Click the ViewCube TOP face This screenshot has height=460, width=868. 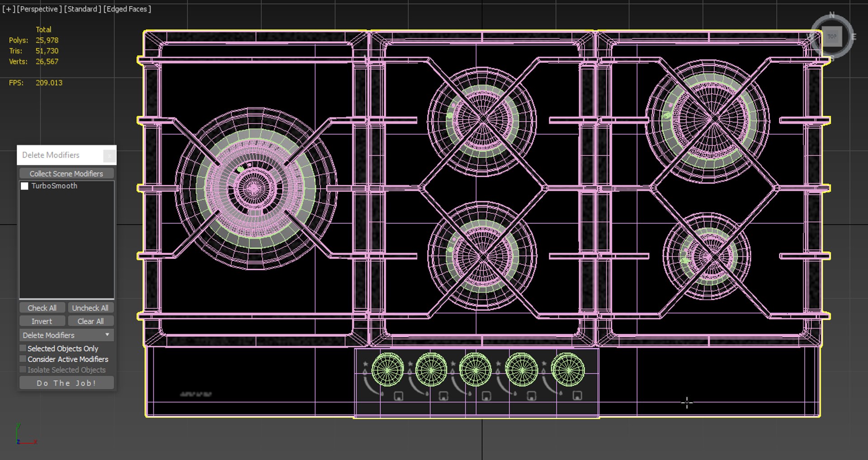(832, 37)
